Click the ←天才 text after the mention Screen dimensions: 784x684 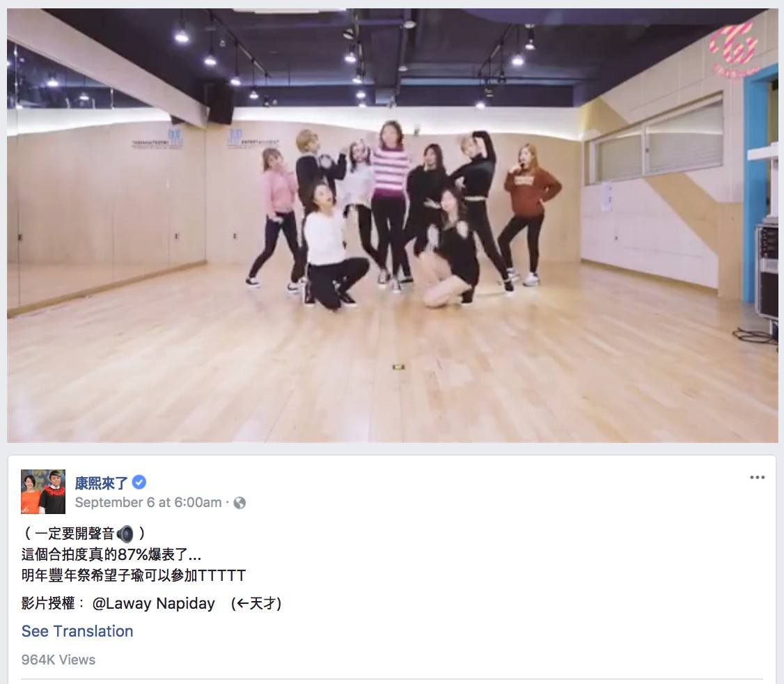point(256,603)
